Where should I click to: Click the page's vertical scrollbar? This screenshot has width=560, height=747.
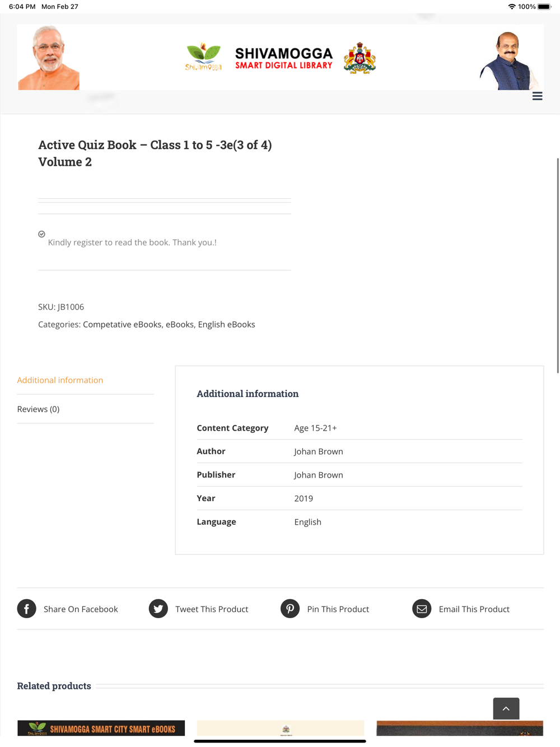(x=557, y=265)
